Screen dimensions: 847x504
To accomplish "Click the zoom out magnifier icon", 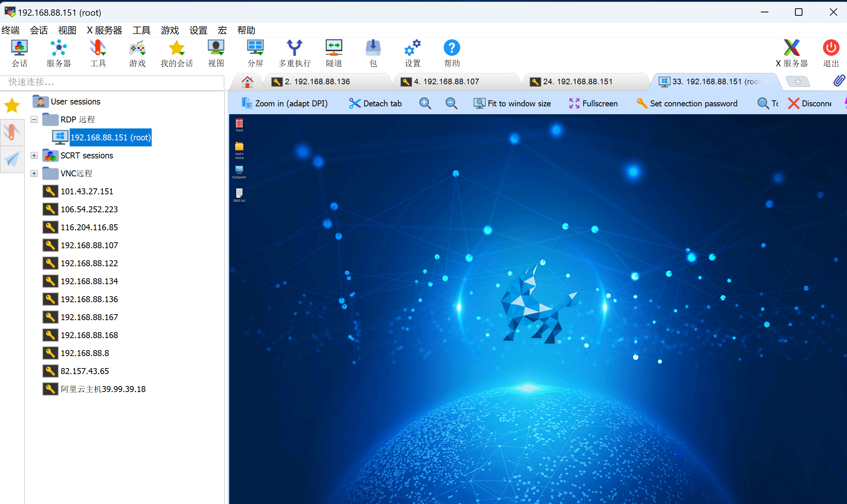I will (451, 103).
